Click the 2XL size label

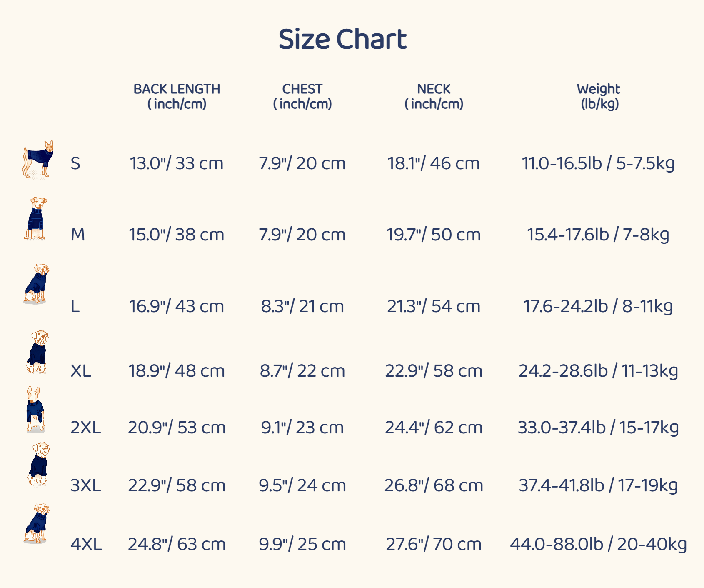coord(86,428)
